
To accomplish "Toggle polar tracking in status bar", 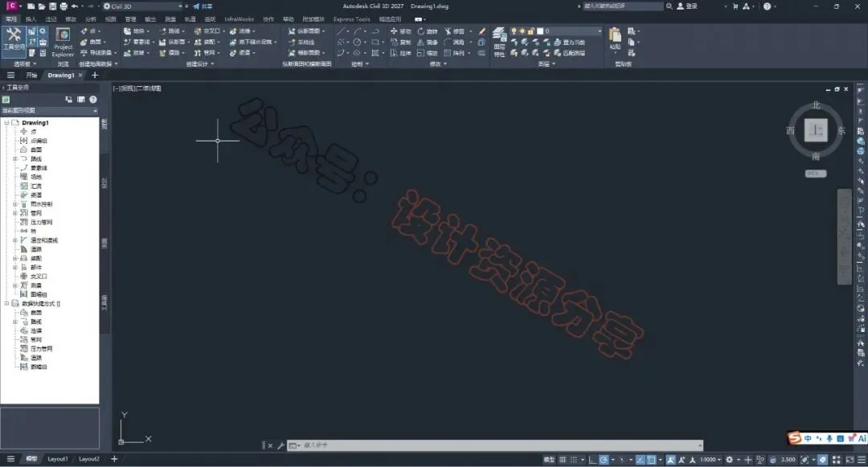I will (x=604, y=459).
